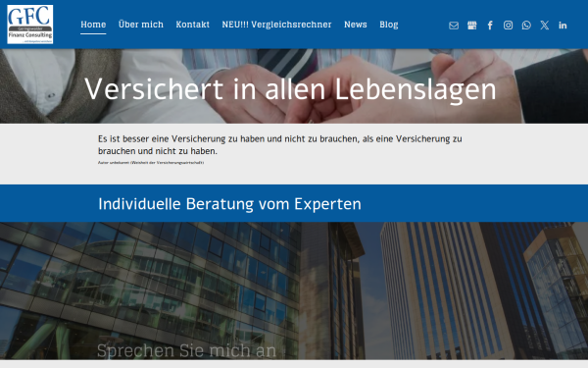This screenshot has width=588, height=368.
Task: Click the quote text about Versicherung
Action: point(279,144)
